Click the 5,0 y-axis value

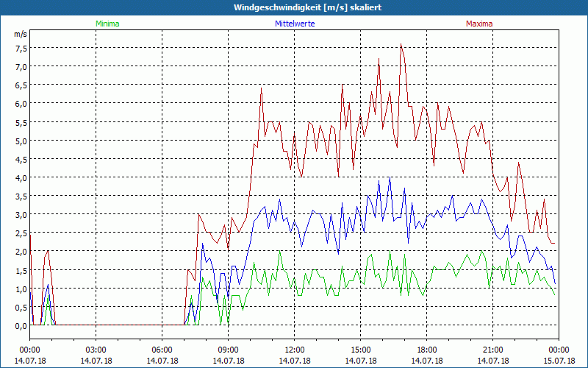21,141
